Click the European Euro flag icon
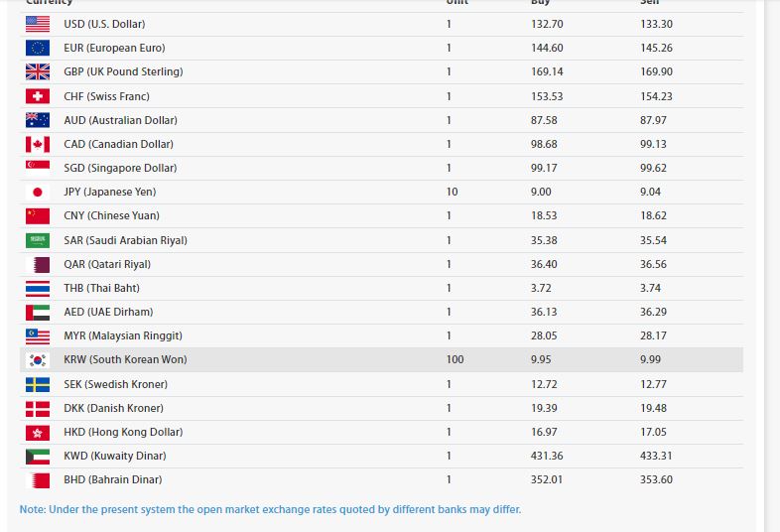 38,48
